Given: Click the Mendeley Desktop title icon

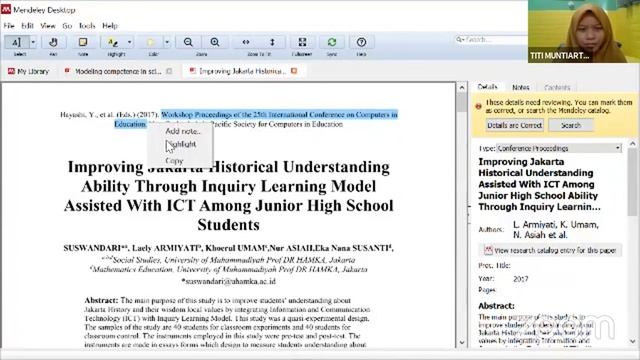Looking at the screenshot, I should point(6,9).
